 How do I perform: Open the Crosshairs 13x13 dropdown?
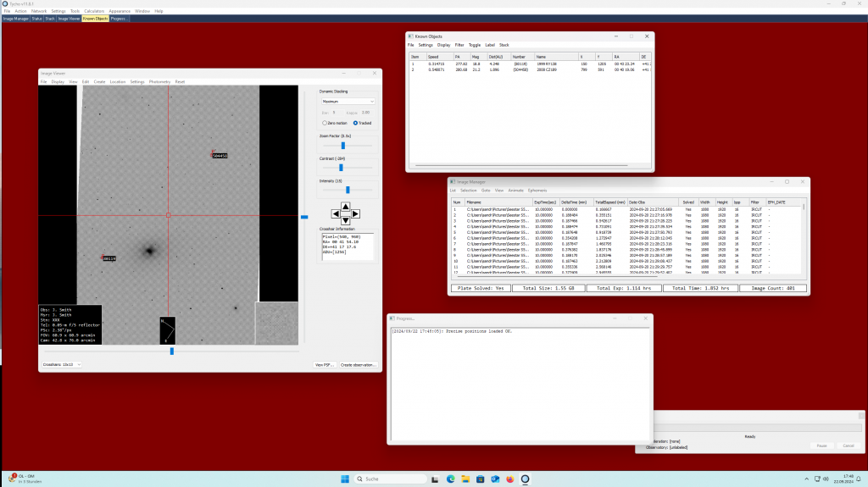[62, 364]
